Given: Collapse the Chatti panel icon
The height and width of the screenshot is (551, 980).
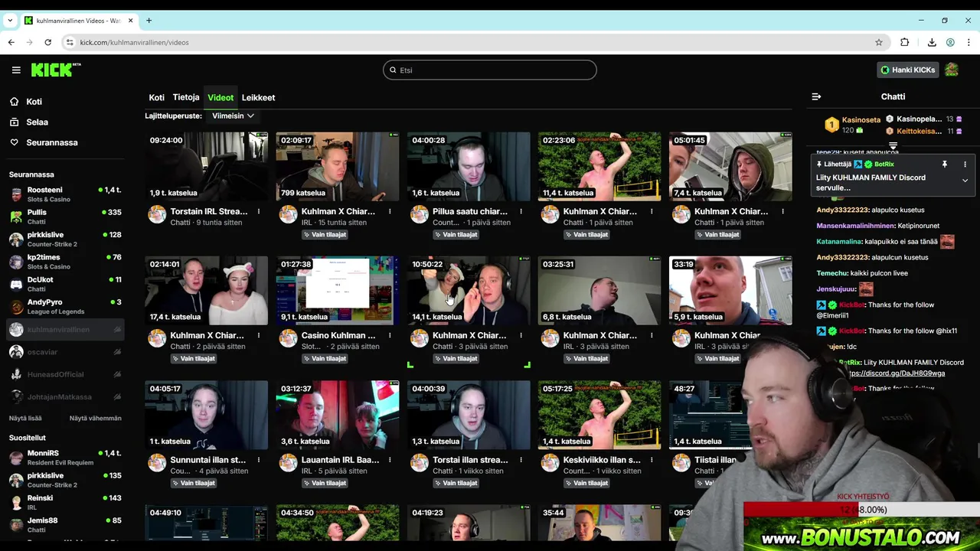Looking at the screenshot, I should click(x=816, y=96).
